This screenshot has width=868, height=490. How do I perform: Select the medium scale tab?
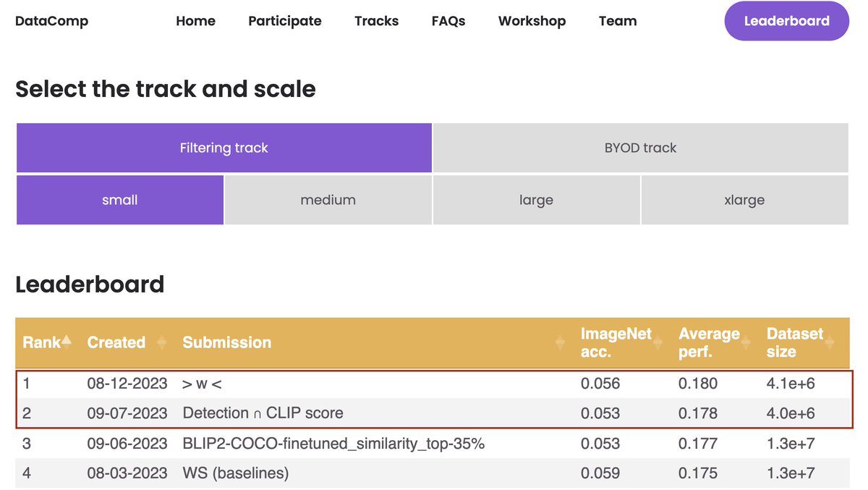click(x=328, y=200)
